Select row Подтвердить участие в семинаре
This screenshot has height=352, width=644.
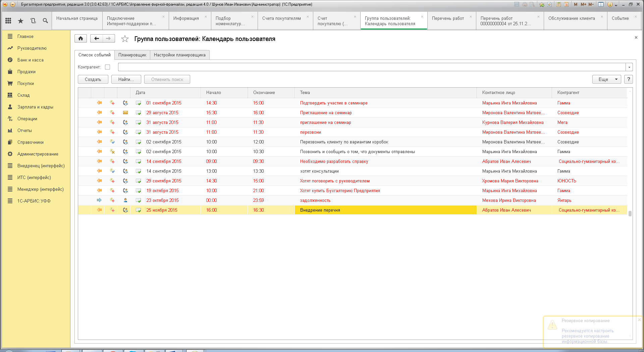click(x=353, y=103)
